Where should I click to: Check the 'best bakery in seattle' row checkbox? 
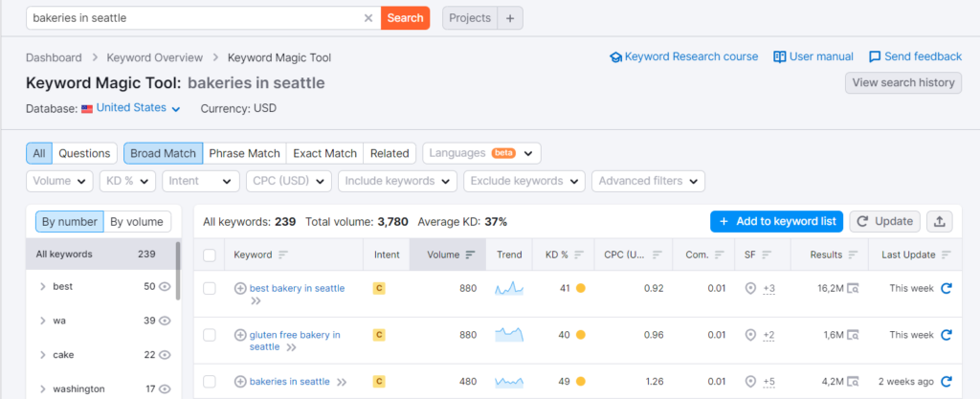(x=210, y=288)
